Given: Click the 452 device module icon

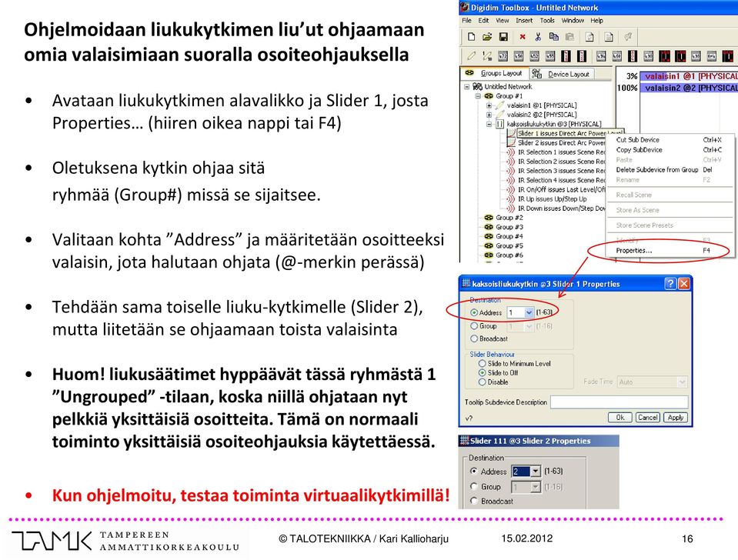Looking at the screenshot, I should (534, 56).
